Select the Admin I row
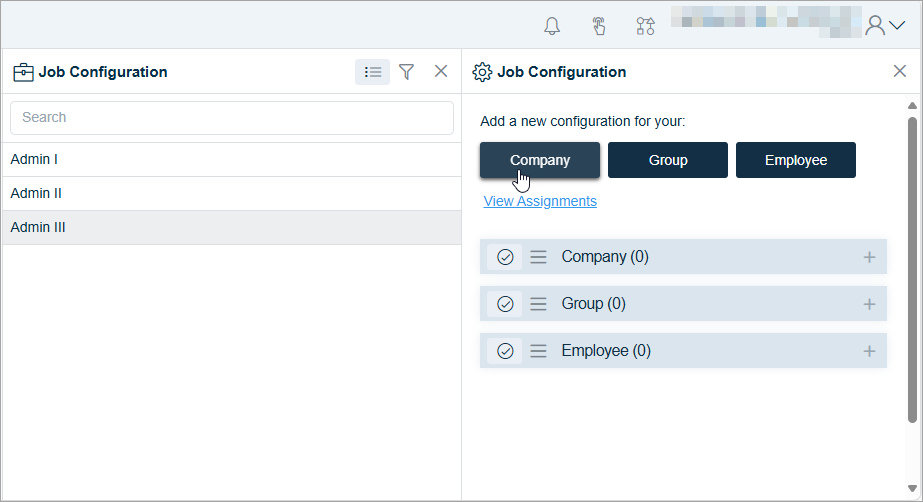Viewport: 923px width, 502px height. 232,159
